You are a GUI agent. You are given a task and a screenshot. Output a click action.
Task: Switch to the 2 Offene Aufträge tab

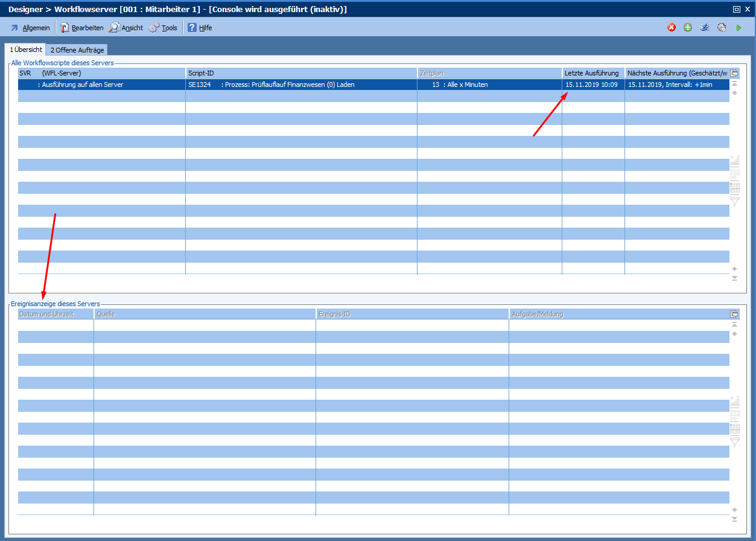[77, 50]
